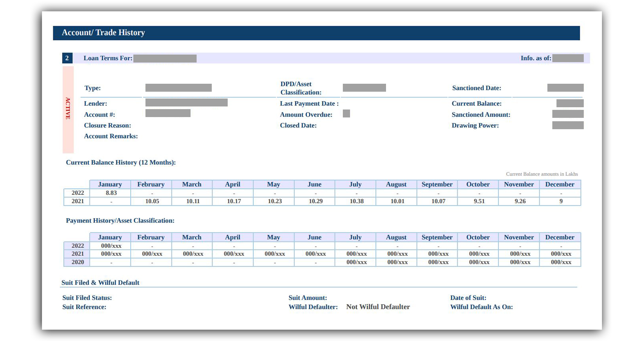Select the Not Wilful Defaulter status

378,307
